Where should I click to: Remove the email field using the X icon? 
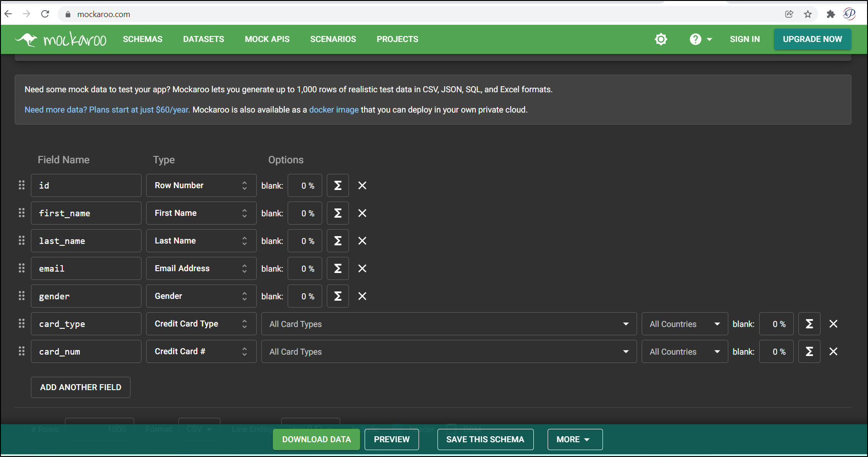[x=362, y=268]
